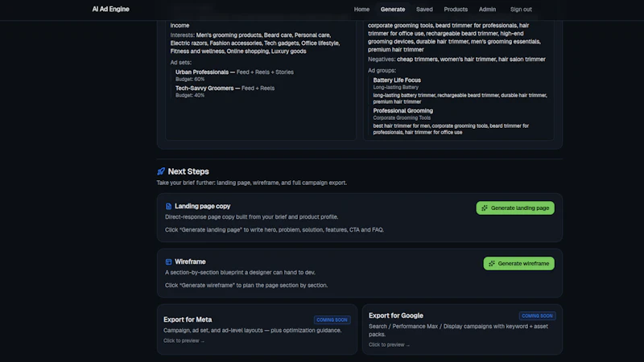Select the Urban Professionals ad set

coord(234,72)
